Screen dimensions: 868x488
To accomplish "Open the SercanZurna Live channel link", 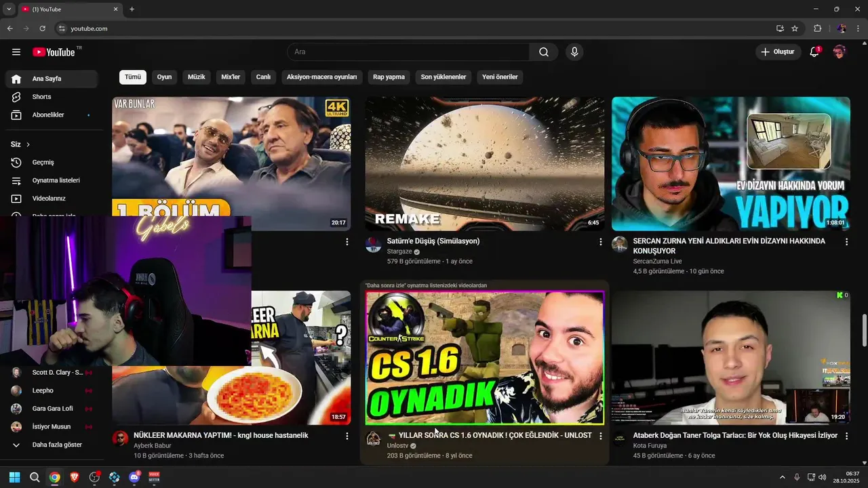I will click(657, 262).
